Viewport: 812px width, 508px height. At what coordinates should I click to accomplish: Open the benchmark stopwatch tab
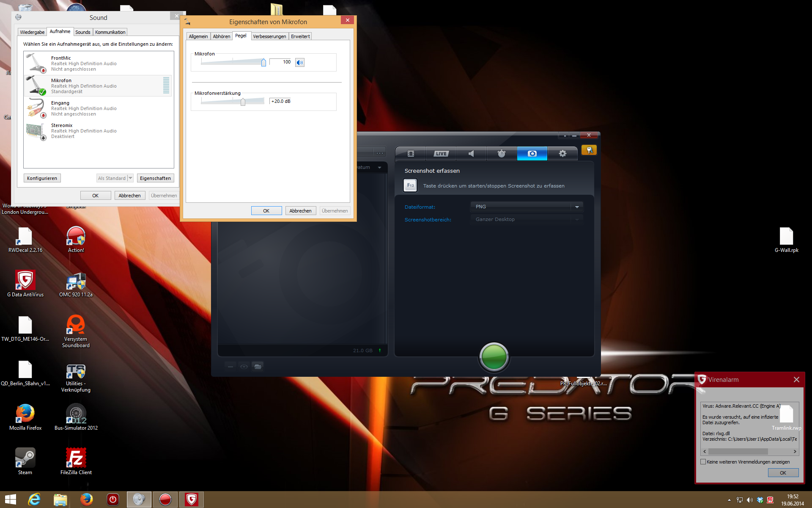click(502, 154)
